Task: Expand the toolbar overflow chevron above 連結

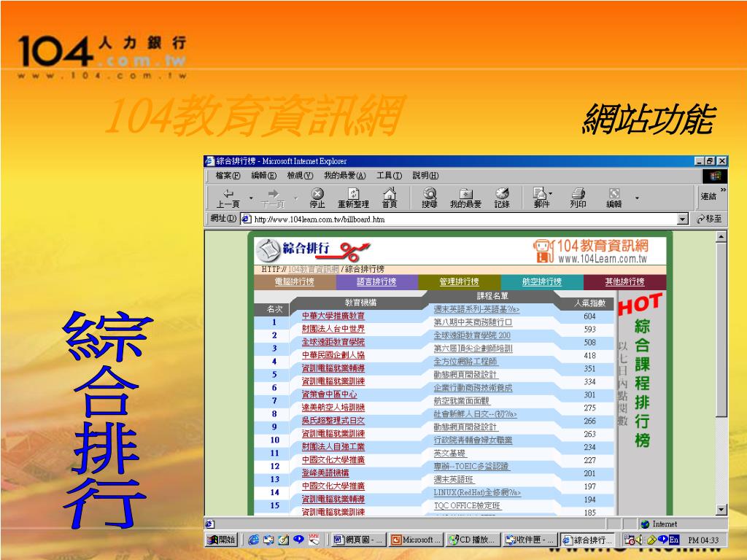Action: [x=723, y=190]
